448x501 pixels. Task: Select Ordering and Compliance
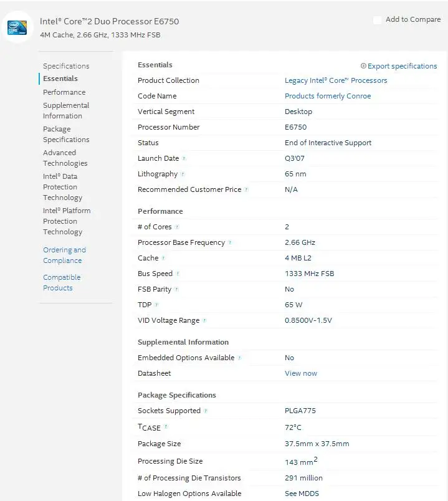64,255
